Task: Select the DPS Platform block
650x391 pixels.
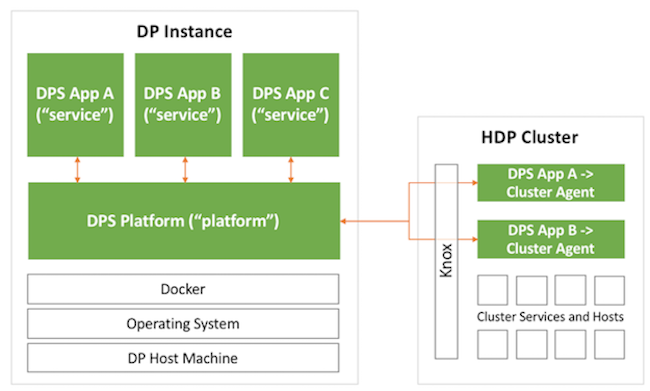Action: click(184, 221)
